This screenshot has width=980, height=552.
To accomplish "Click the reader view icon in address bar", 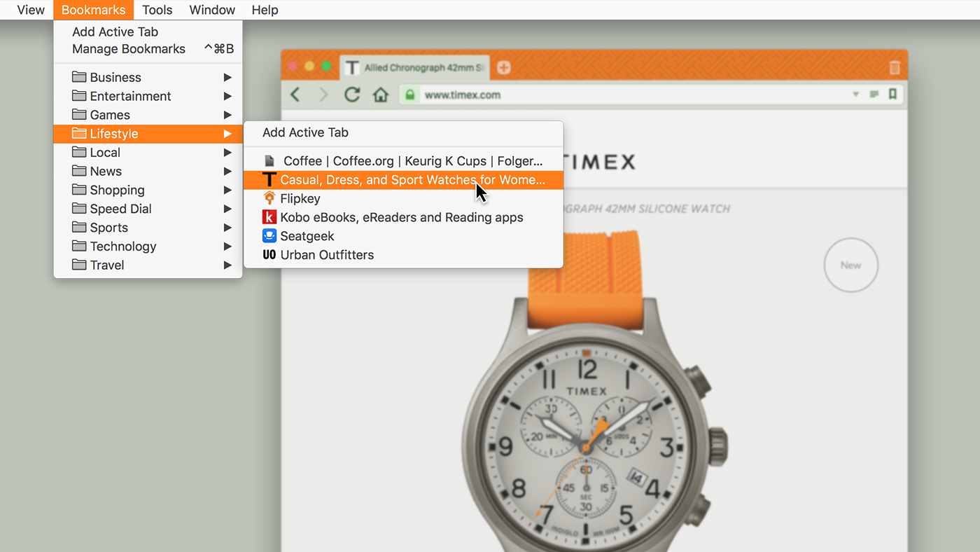I will tap(874, 94).
